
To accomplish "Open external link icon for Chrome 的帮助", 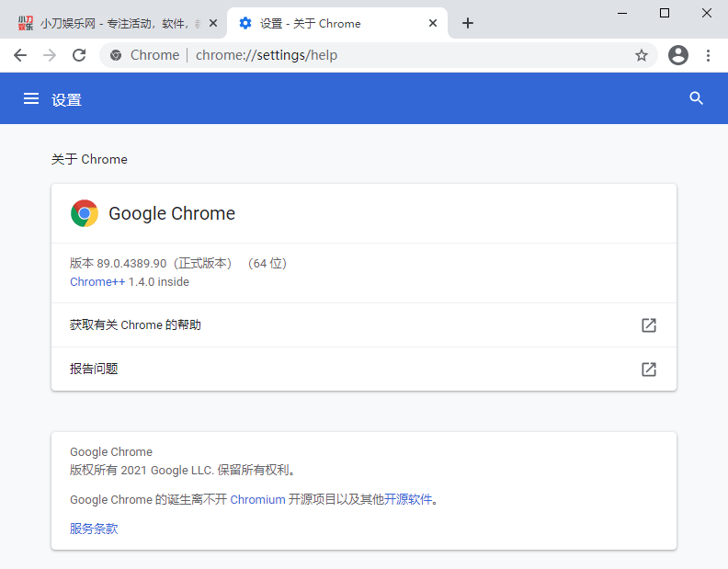I will pos(649,325).
